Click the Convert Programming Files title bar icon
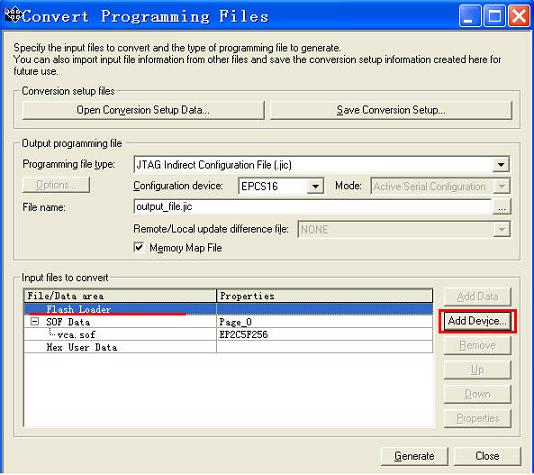The height and width of the screenshot is (475, 534). 14,15
